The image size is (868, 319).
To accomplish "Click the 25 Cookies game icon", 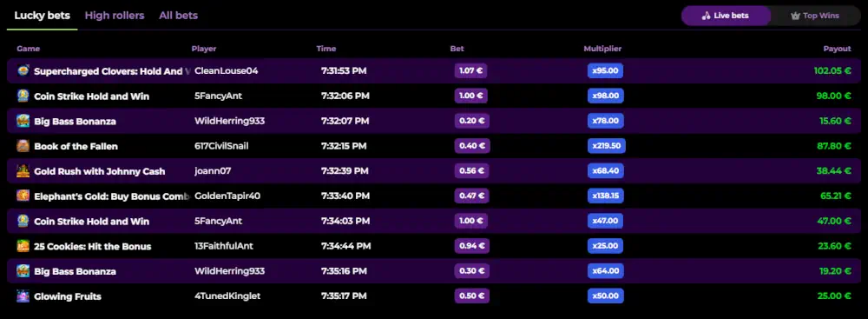I will (23, 246).
